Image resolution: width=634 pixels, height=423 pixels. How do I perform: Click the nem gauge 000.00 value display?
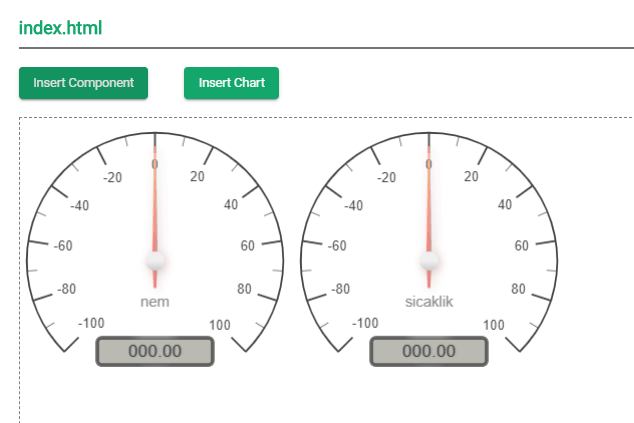pyautogui.click(x=155, y=351)
